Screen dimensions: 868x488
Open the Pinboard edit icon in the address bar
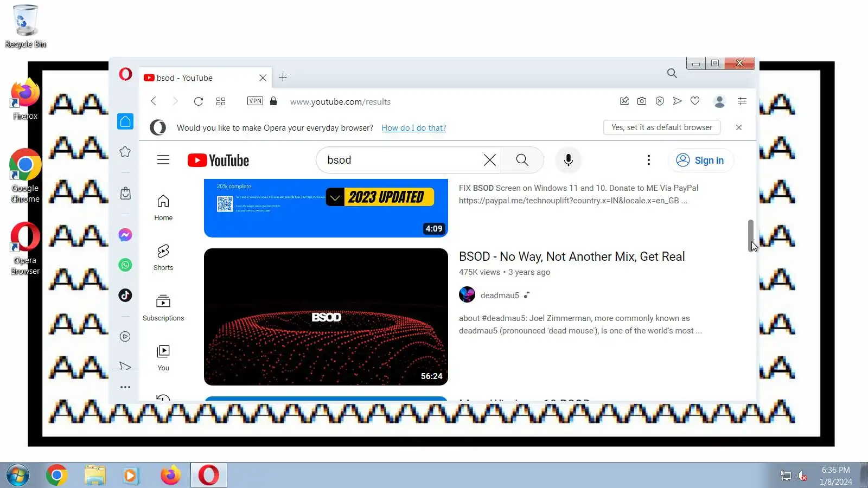coord(624,101)
